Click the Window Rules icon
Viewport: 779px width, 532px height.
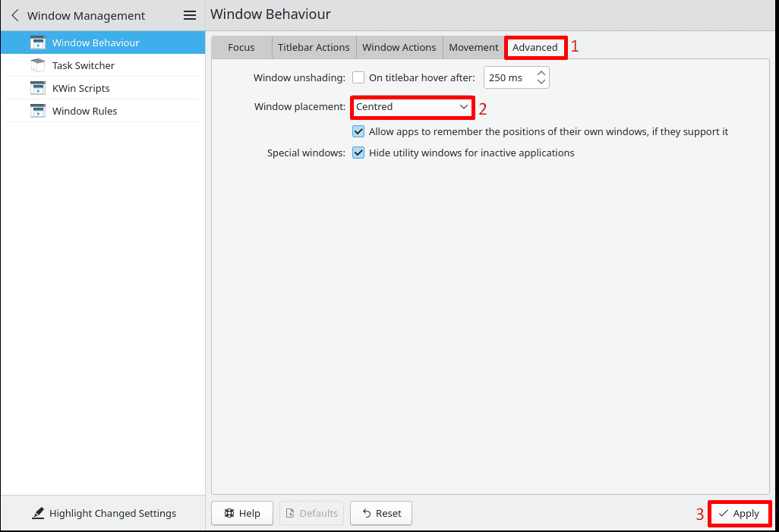coord(38,111)
